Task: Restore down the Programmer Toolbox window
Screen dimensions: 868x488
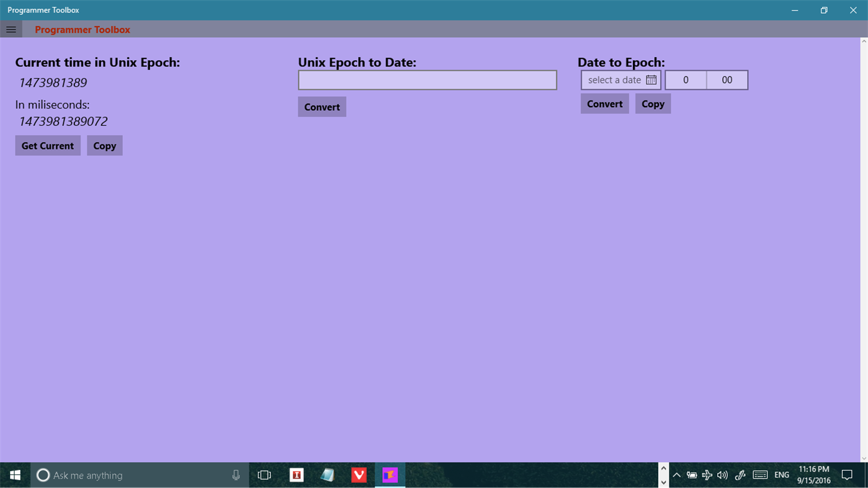Action: [824, 10]
